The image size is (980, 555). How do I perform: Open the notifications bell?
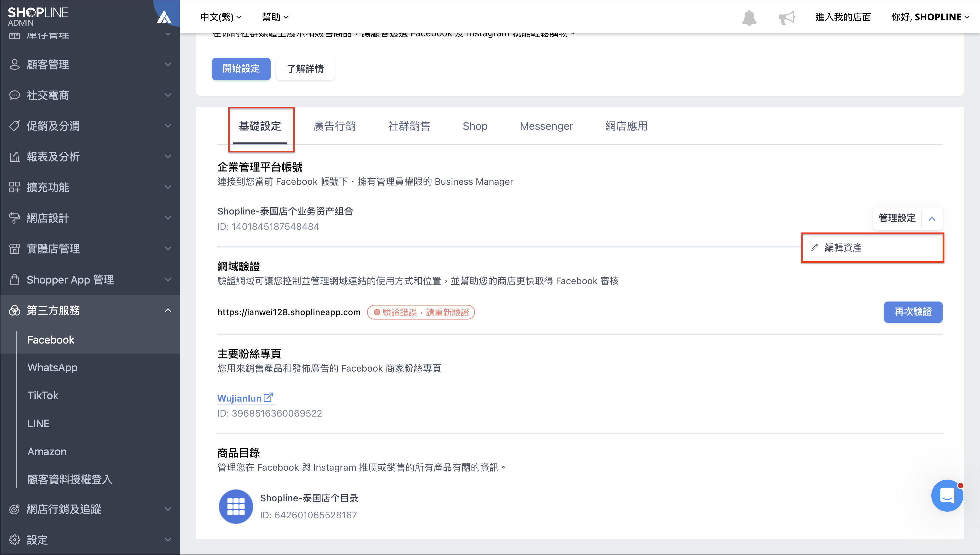(749, 18)
